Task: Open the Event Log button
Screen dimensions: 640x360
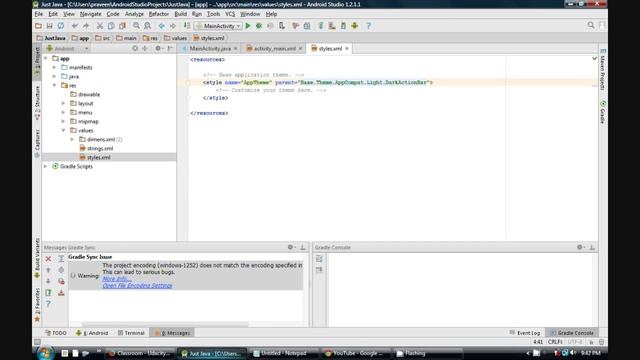Action: [x=525, y=333]
